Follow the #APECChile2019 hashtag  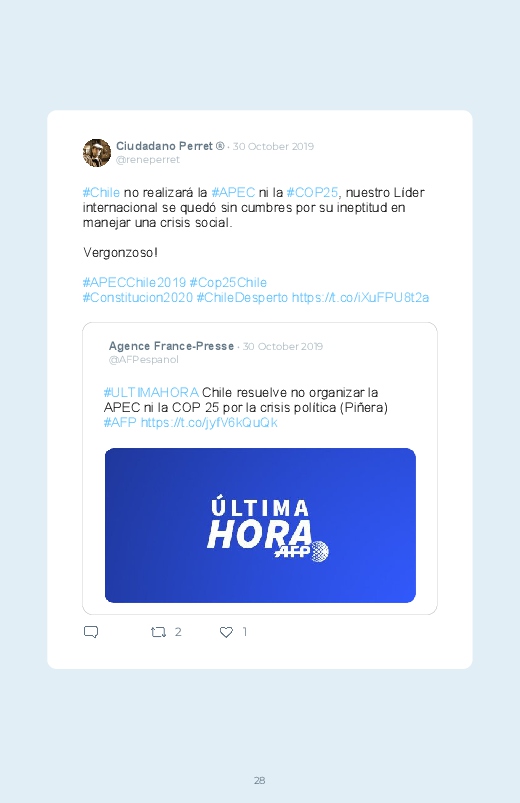134,283
